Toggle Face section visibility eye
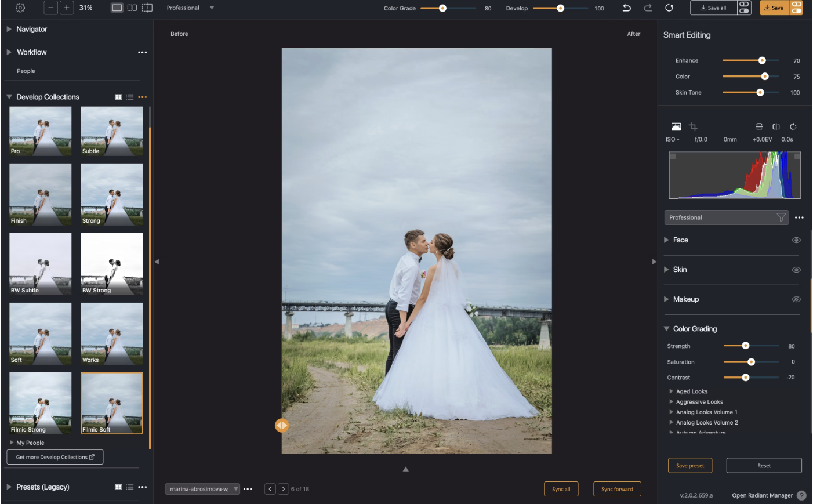The width and height of the screenshot is (813, 504). click(x=796, y=240)
